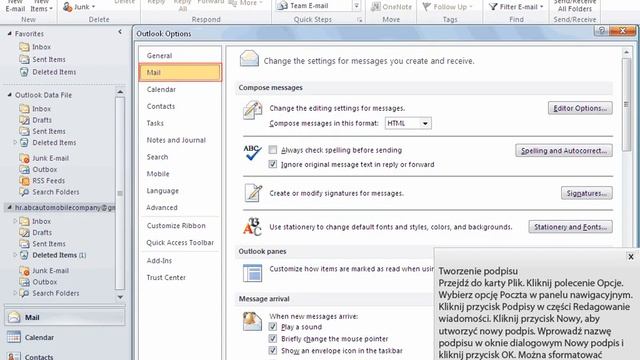Open Quick Access Toolbar options page
The width and height of the screenshot is (640, 360).
point(180,242)
